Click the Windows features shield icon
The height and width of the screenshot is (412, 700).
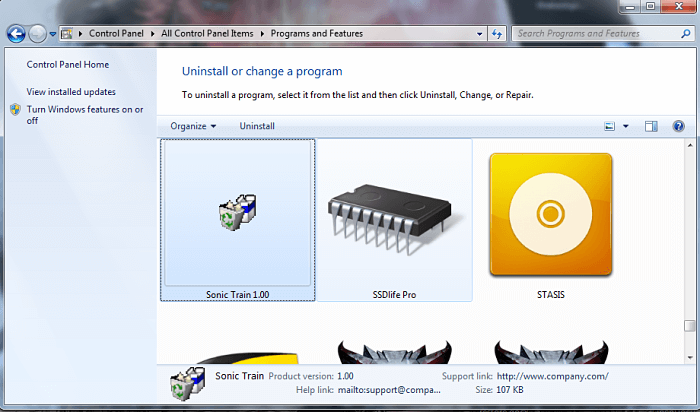(16, 110)
